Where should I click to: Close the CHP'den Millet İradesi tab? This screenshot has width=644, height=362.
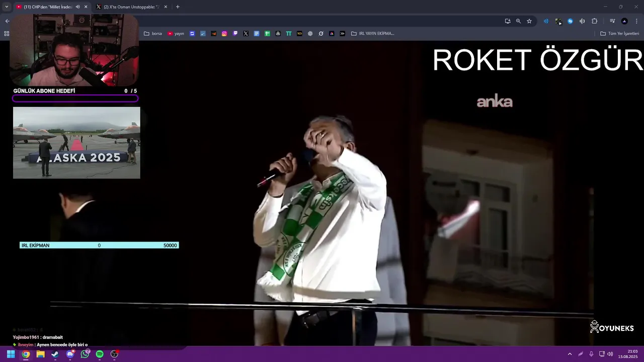click(86, 7)
